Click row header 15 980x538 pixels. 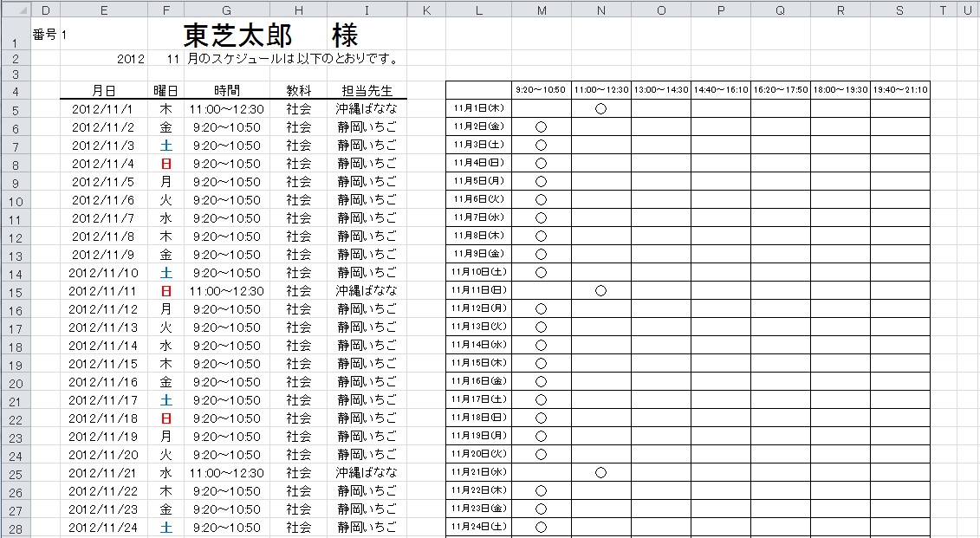16,292
